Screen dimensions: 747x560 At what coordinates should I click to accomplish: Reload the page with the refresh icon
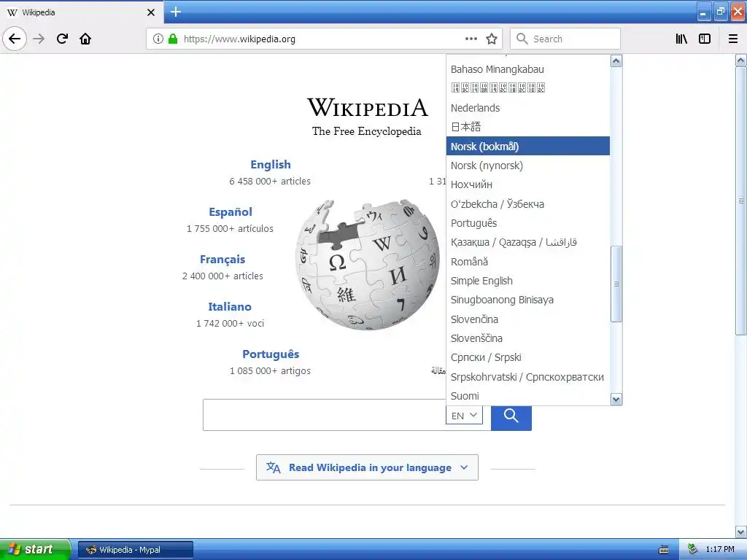coord(63,39)
